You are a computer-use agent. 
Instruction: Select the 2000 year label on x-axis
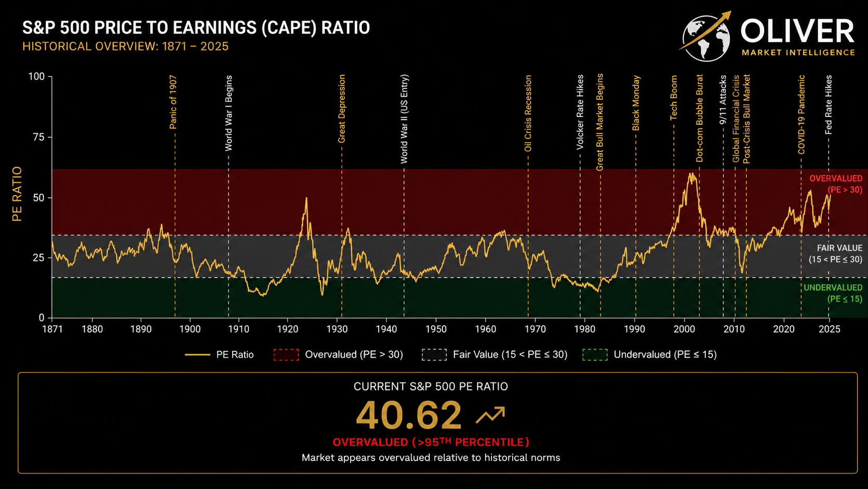(684, 329)
